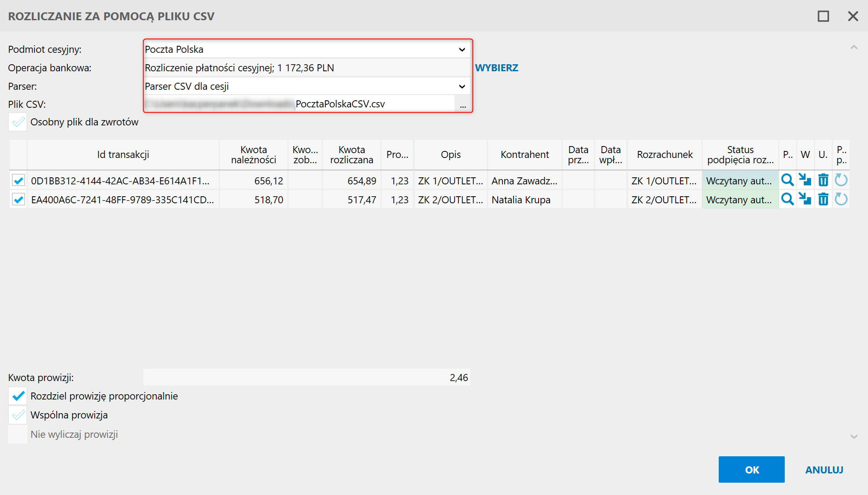Viewport: 868px width, 495px height.
Task: Click refresh icon in first transaction row
Action: [x=841, y=180]
